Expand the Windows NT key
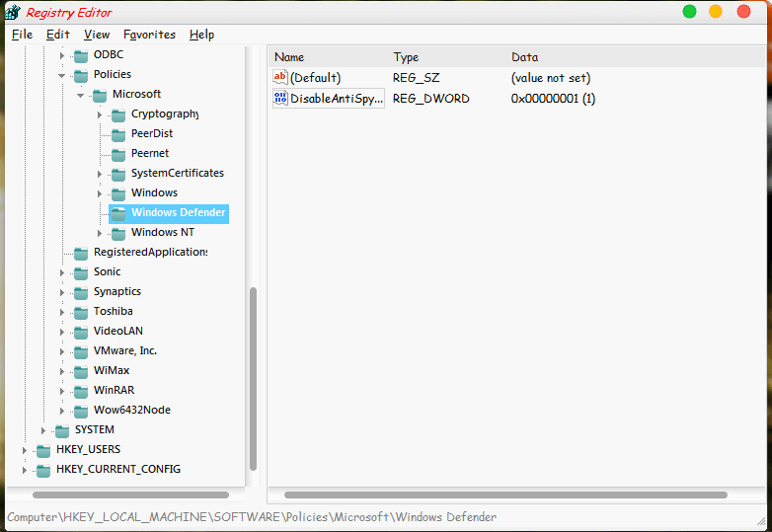 (100, 233)
